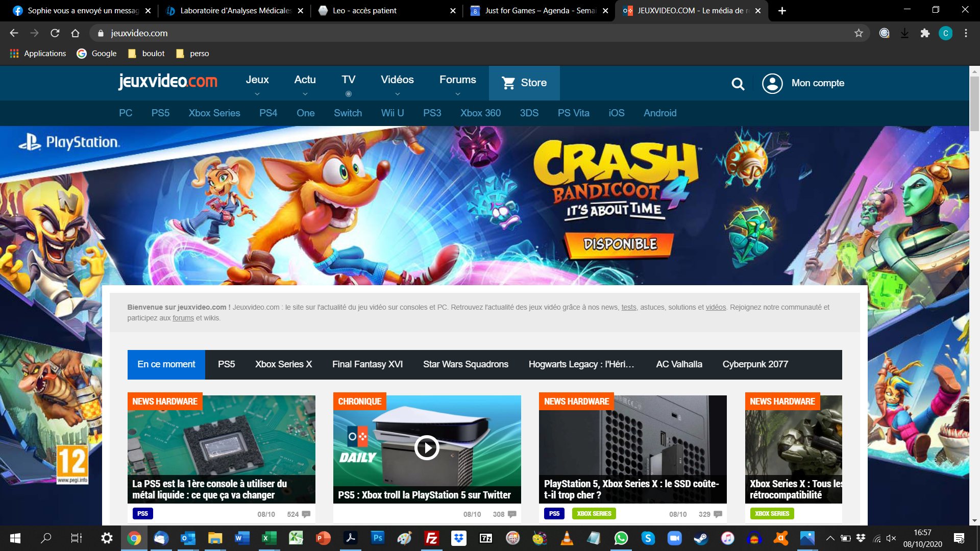Click the DISPONIBLE button on Crash banner

[x=620, y=244]
